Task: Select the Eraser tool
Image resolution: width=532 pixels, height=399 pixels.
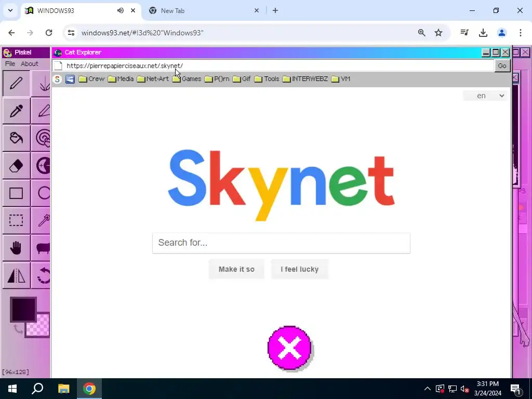Action: 16,166
